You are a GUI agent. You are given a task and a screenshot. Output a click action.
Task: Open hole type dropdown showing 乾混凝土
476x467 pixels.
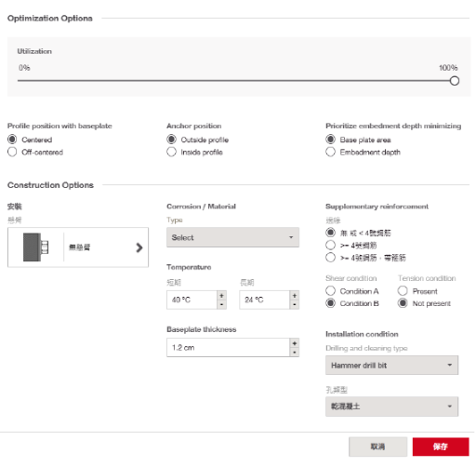click(x=392, y=407)
